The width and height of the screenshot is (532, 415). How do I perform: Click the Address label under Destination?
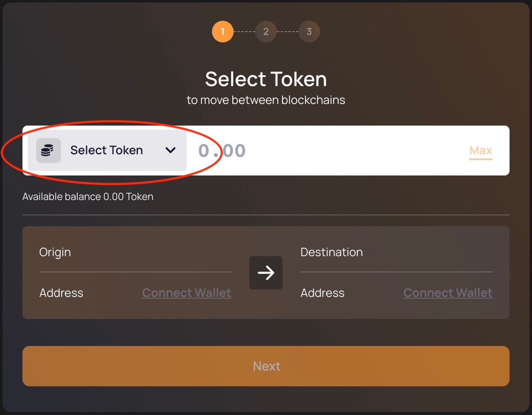coord(322,293)
